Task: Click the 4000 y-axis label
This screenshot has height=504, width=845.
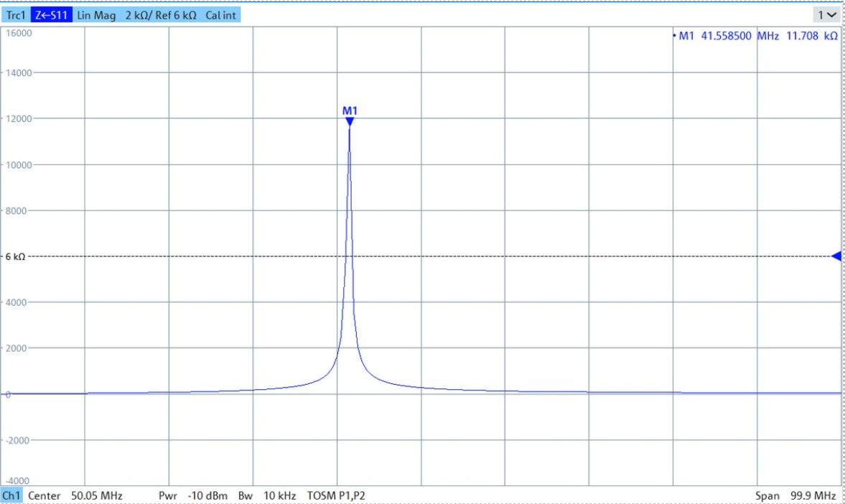Action: (x=17, y=302)
